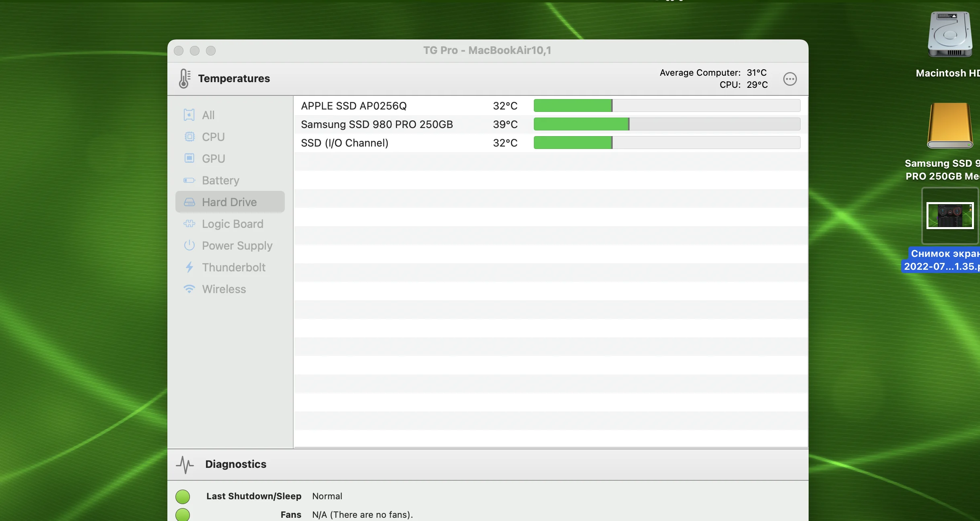
Task: Click the Fans green status indicator
Action: [183, 515]
